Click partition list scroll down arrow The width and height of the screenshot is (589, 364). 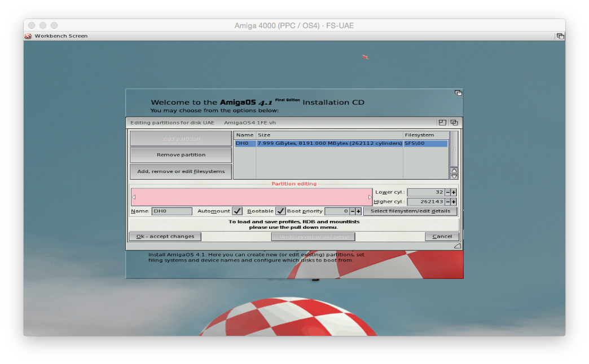(454, 176)
